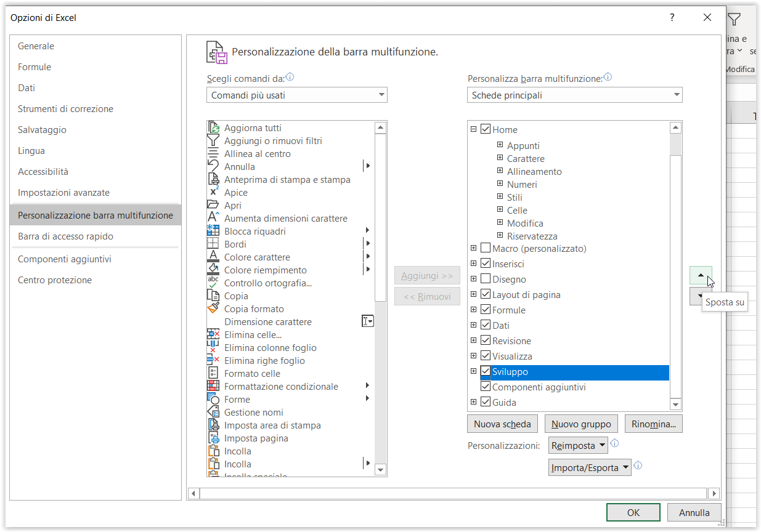This screenshot has height=532, width=761.
Task: Expand the Appunti group
Action: pos(500,145)
